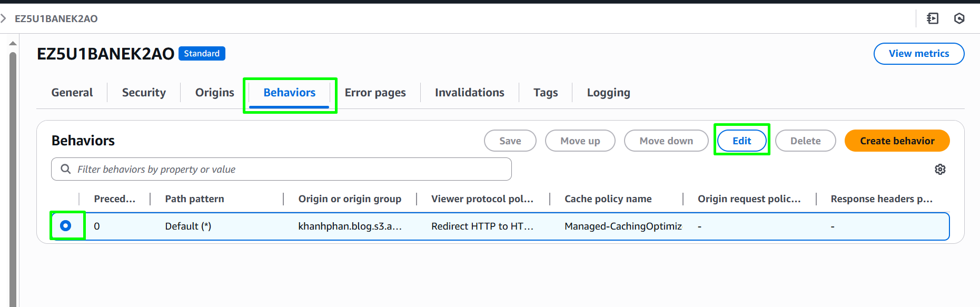
Task: Go to the Origins tab
Action: point(214,93)
